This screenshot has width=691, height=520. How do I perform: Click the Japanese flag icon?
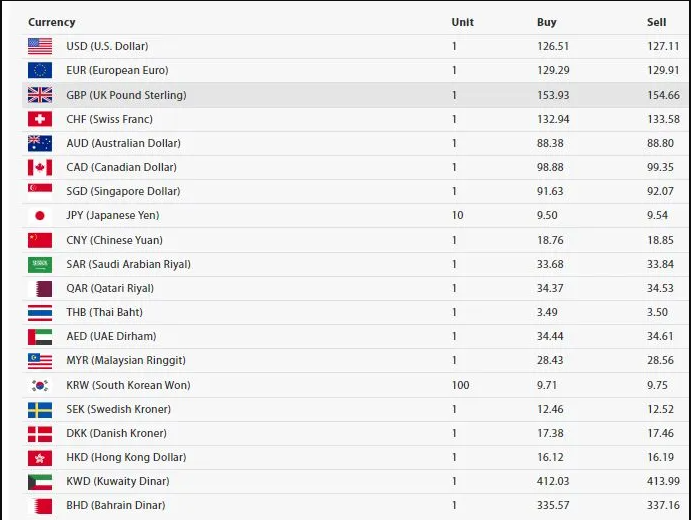click(40, 215)
